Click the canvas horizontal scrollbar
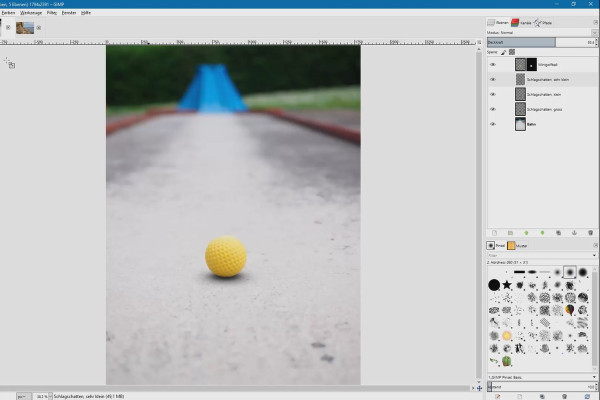Viewport: 600px width, 400px height. click(234, 388)
